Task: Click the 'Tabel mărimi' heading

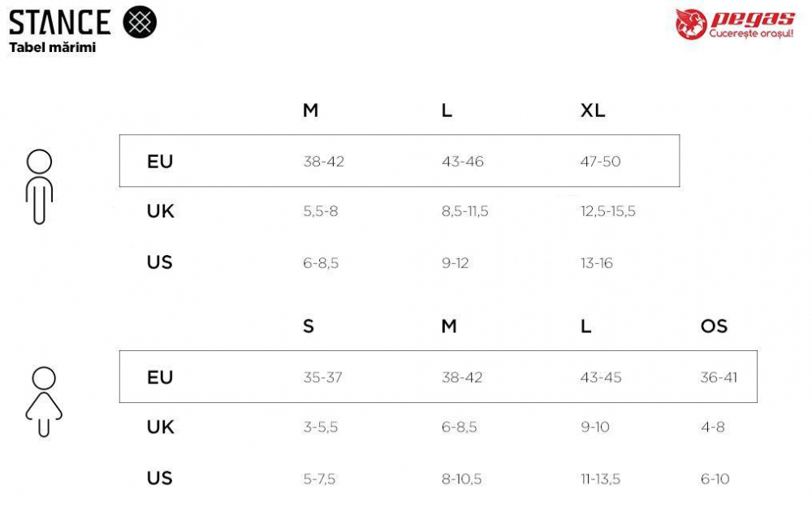Action: [53, 47]
